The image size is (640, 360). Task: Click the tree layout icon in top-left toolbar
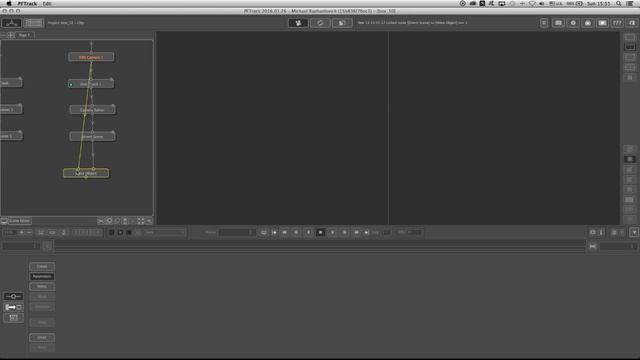[x=11, y=23]
